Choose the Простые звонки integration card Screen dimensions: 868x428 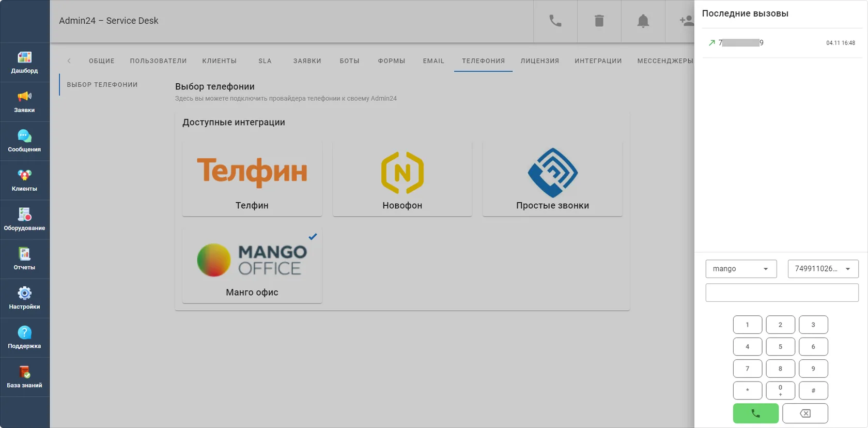tap(552, 178)
